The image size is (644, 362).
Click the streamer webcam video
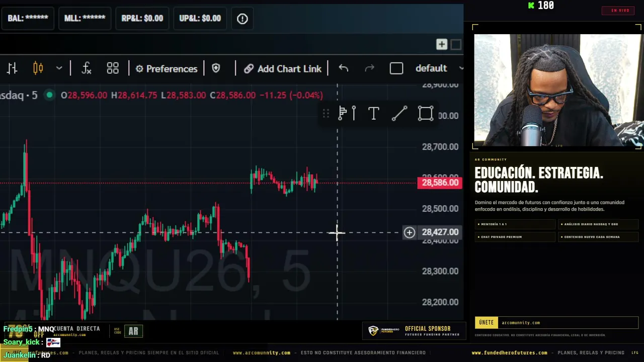click(558, 90)
